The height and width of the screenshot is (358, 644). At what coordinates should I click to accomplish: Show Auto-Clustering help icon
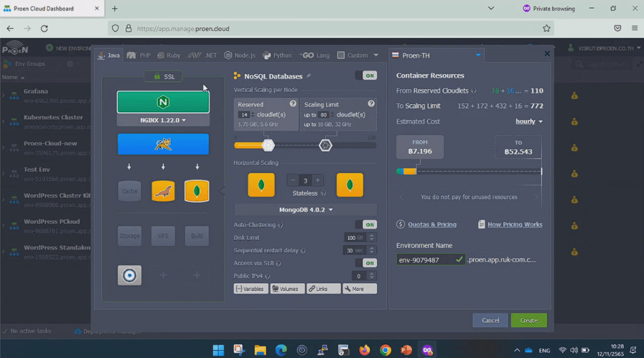[280, 225]
